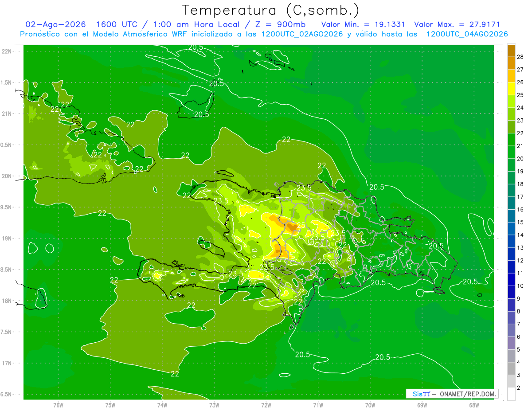Click the 69W longitude axis label

pos(422,405)
